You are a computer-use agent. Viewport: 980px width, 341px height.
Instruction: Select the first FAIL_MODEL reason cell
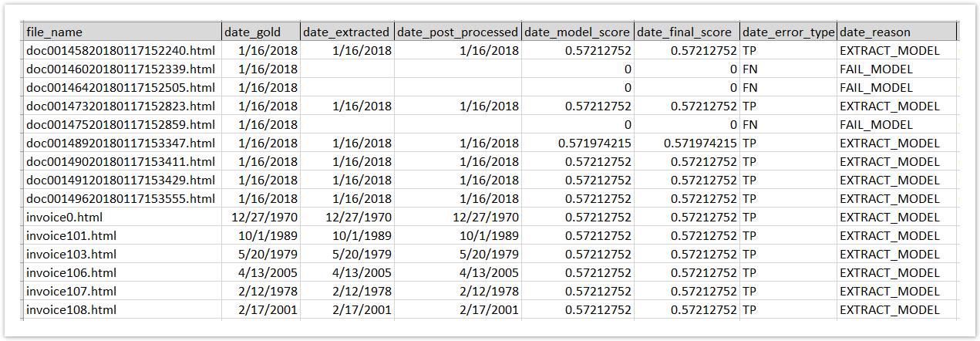(897, 69)
